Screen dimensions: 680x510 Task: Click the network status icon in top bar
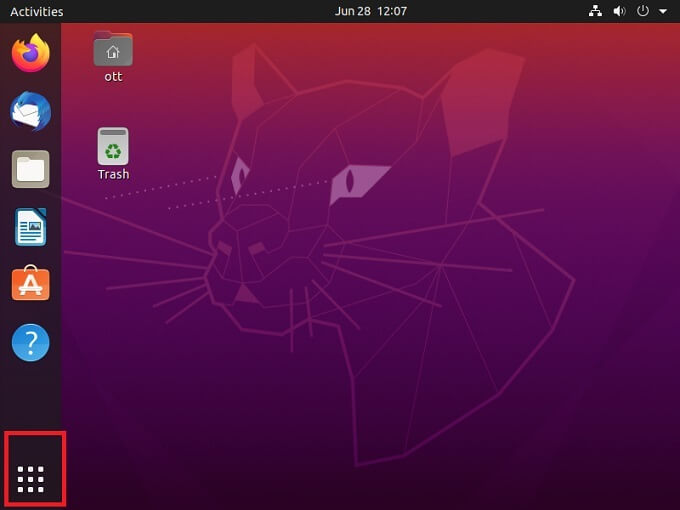pyautogui.click(x=595, y=11)
